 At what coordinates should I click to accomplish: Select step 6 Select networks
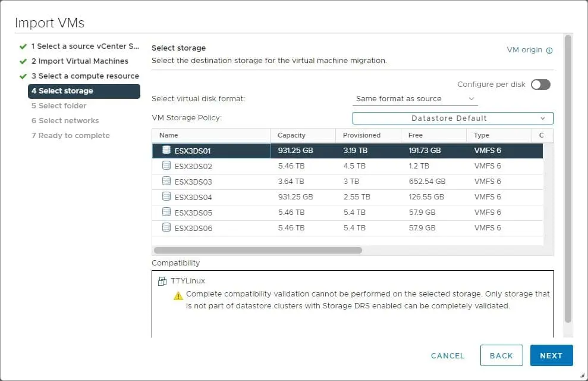[x=65, y=121]
